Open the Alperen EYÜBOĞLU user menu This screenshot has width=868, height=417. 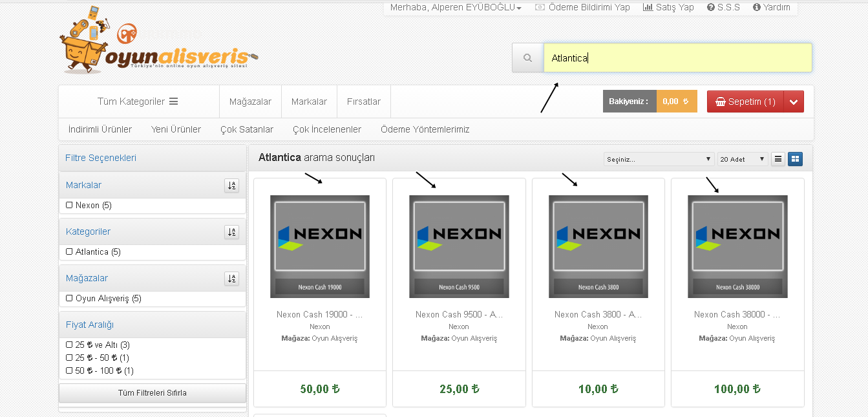(456, 7)
